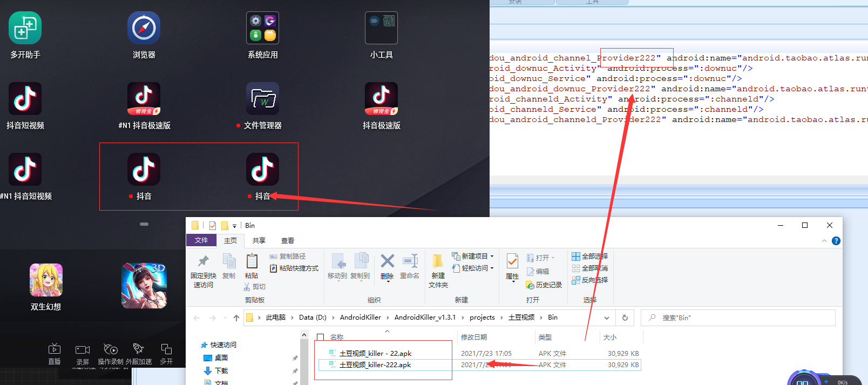The image size is (868, 385).
Task: Click 复制路径 in the clipboard group
Action: click(x=287, y=256)
